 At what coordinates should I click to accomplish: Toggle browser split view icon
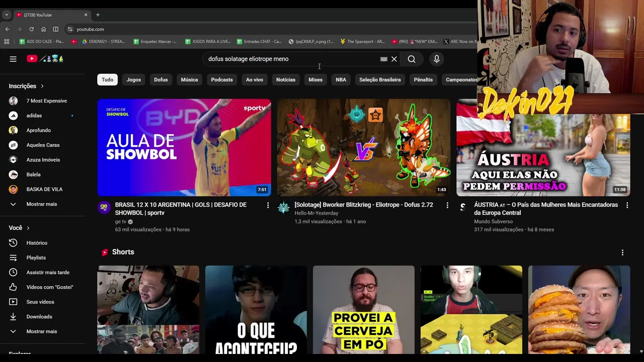[55, 29]
